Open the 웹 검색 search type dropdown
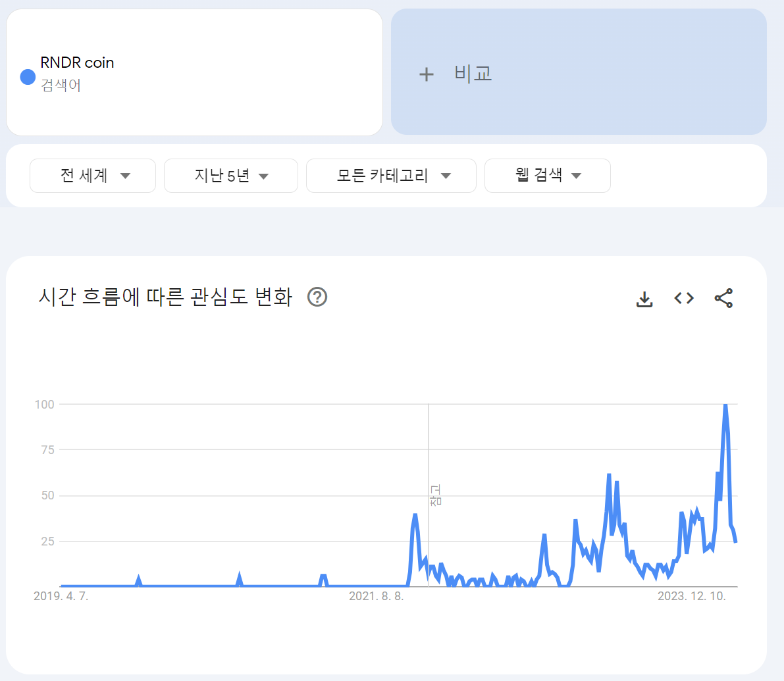The height and width of the screenshot is (681, 784). 547,176
